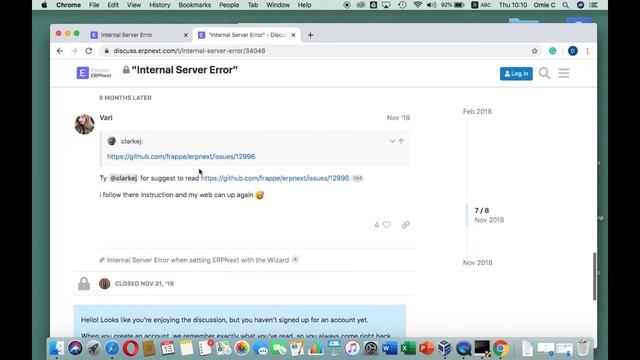The width and height of the screenshot is (640, 360).
Task: Click the browser back arrow
Action: 60,51
